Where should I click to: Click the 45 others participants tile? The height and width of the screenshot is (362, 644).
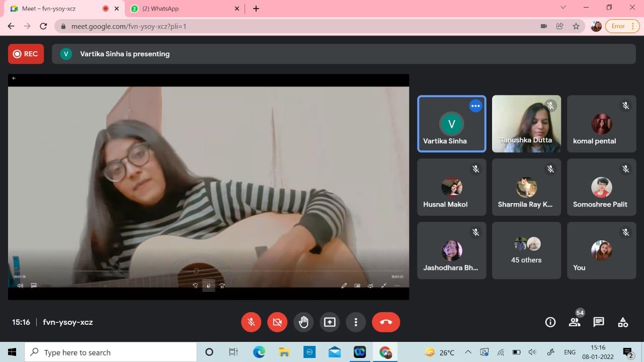pyautogui.click(x=526, y=250)
